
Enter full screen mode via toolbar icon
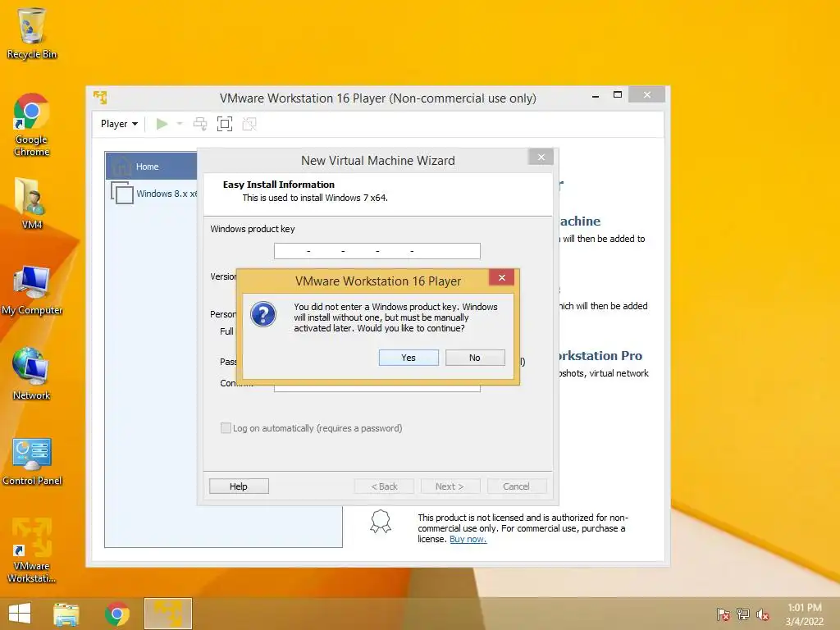(x=225, y=125)
